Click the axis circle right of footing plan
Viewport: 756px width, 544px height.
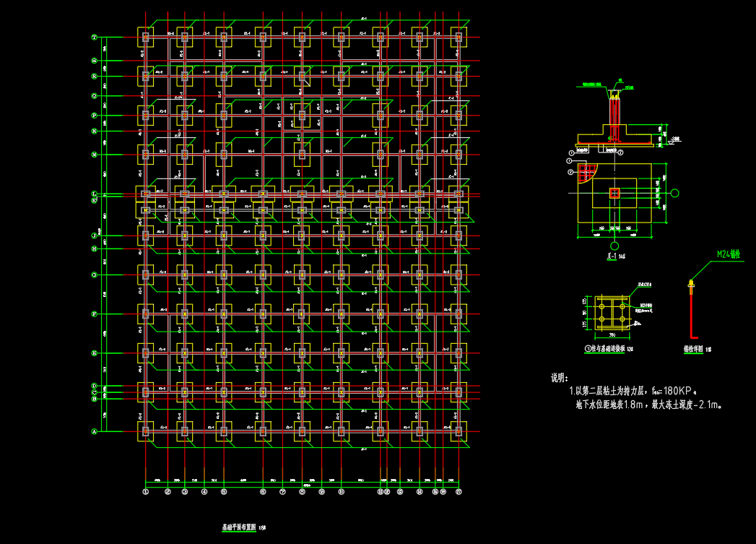[676, 193]
